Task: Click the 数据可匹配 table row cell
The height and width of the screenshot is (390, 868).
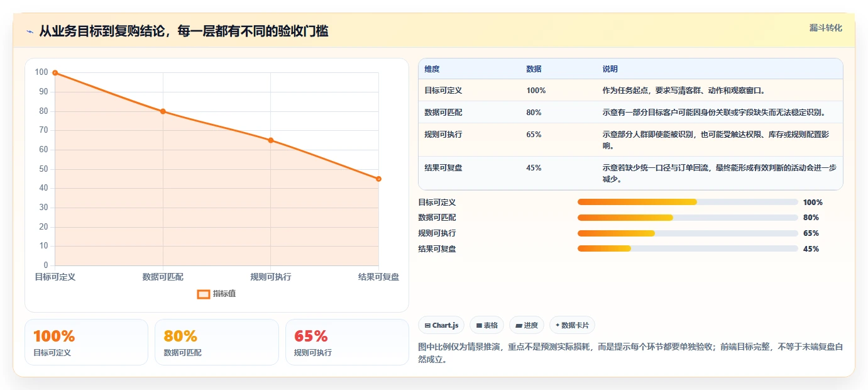Action: 443,113
